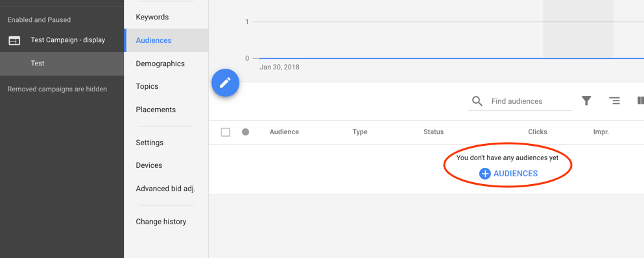The height and width of the screenshot is (258, 644).
Task: Sort by the Clicks column header
Action: 537,132
